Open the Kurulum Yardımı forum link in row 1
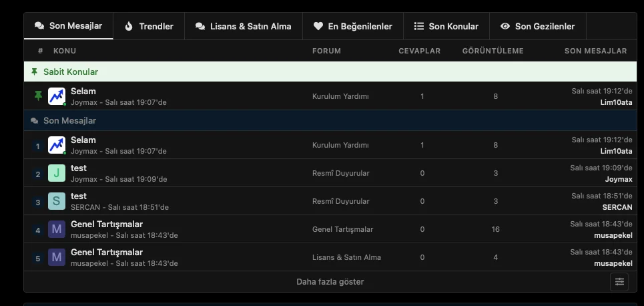The image size is (644, 306). click(340, 146)
